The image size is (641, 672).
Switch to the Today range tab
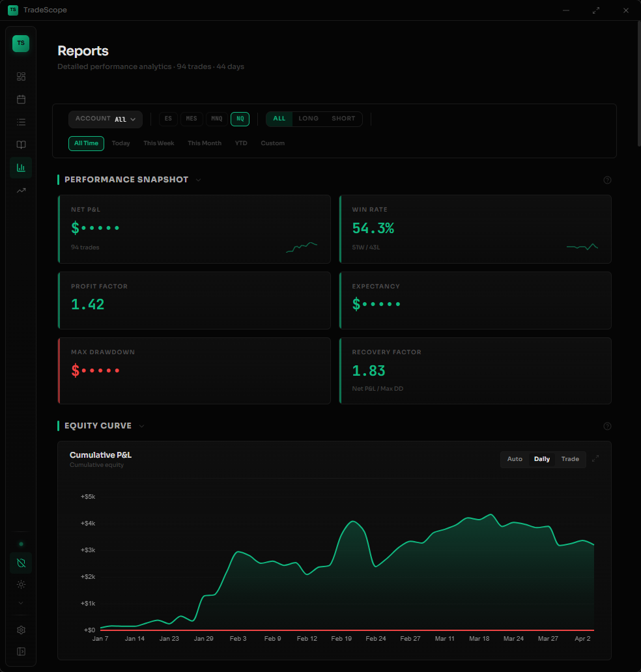(121, 143)
